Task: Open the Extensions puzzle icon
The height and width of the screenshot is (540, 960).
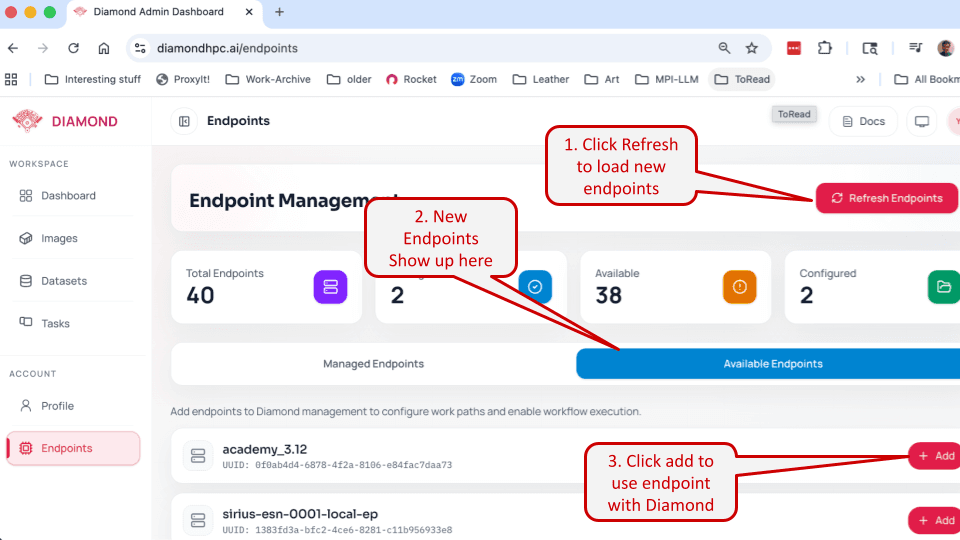Action: click(x=825, y=48)
